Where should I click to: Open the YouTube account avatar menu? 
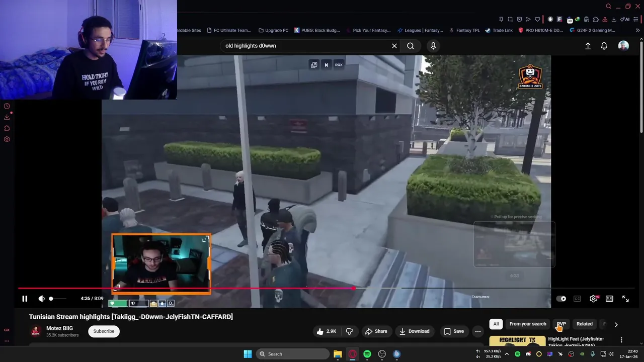pos(623,46)
